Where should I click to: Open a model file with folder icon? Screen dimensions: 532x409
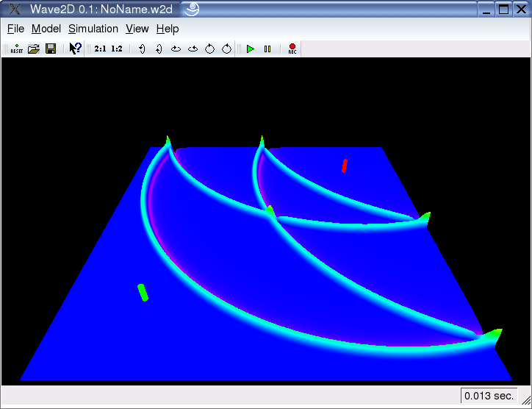tap(33, 49)
